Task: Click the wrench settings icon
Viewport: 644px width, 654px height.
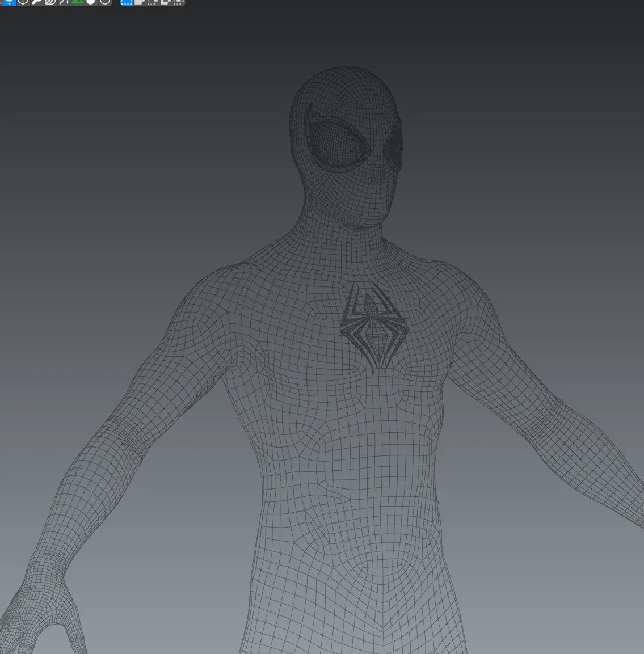Action: [x=36, y=2]
